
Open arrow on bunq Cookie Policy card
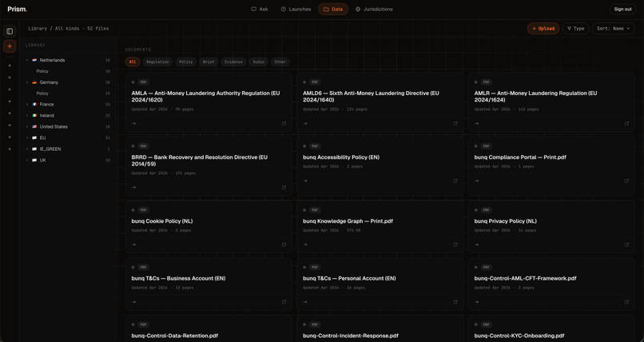(x=133, y=245)
